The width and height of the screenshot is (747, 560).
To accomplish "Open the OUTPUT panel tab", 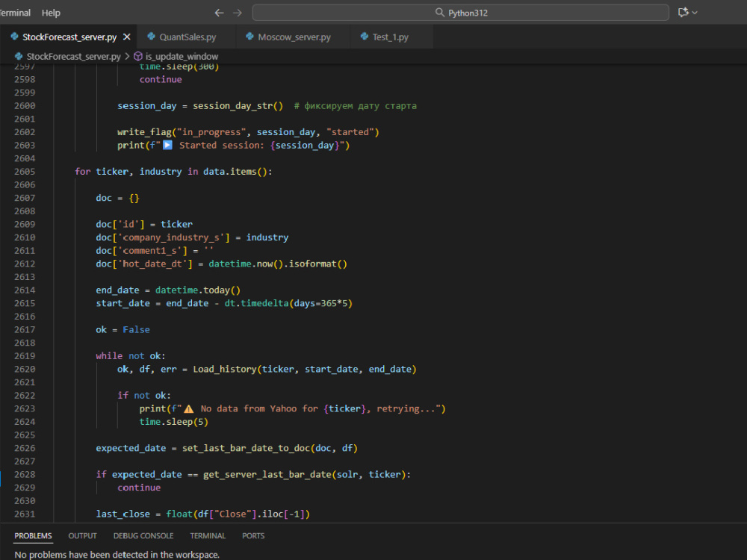I will pos(82,535).
